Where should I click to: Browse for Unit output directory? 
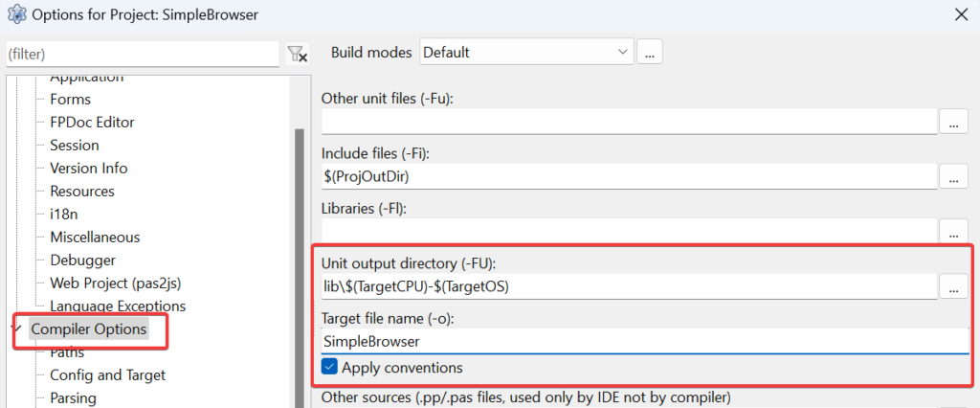(953, 285)
